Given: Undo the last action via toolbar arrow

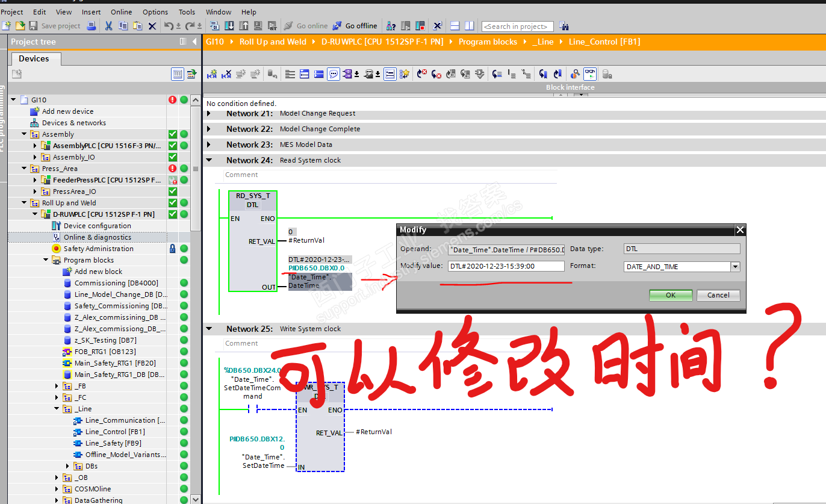Looking at the screenshot, I should tap(169, 26).
